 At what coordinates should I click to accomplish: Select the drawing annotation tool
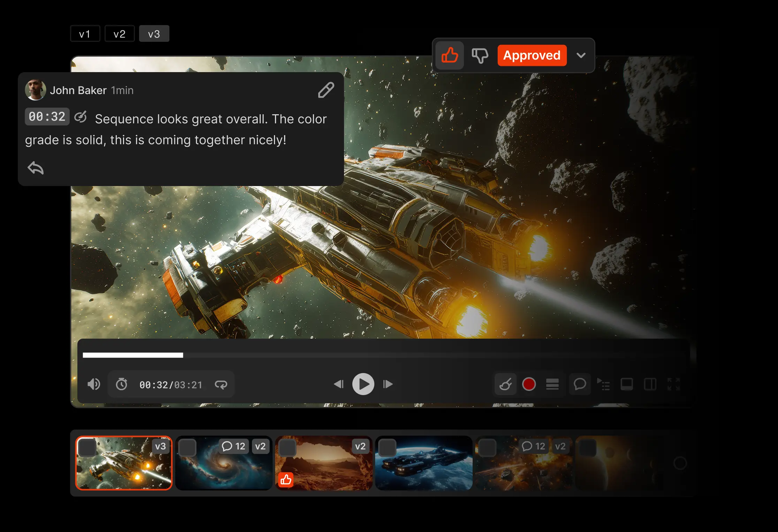[505, 384]
